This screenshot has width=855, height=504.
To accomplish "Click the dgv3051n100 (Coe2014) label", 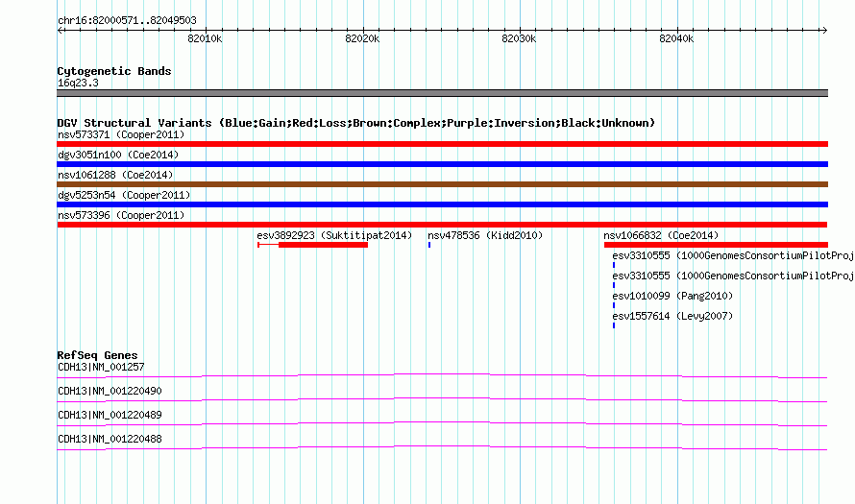I will (x=118, y=155).
